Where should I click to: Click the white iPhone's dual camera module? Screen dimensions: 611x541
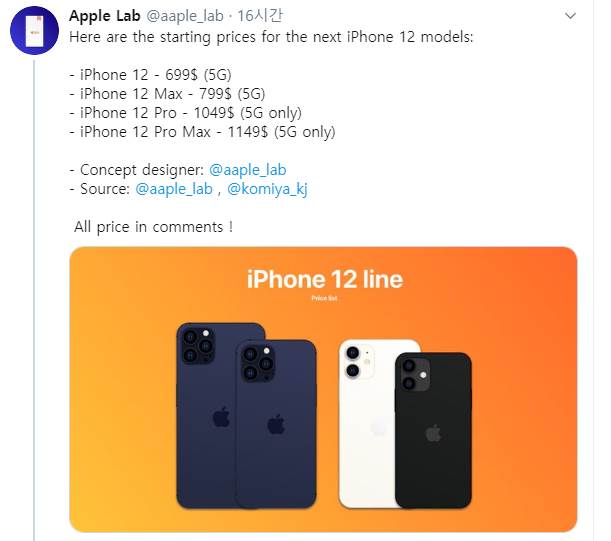[358, 361]
